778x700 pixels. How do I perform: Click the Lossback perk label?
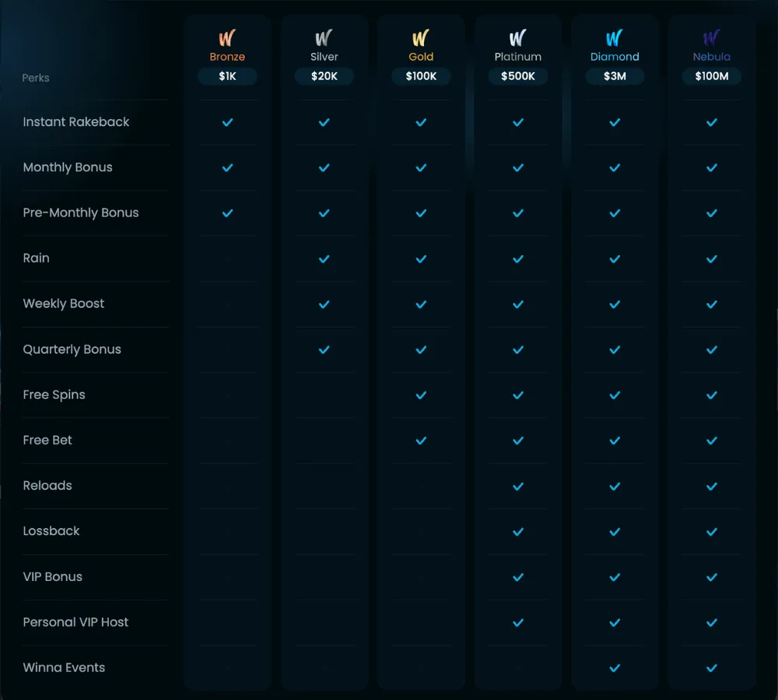click(x=51, y=531)
